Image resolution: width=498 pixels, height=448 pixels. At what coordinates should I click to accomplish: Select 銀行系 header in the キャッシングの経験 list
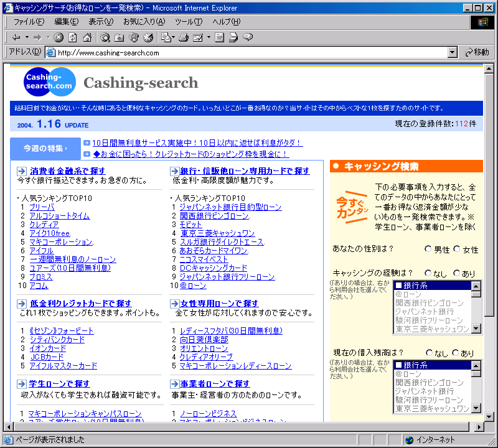pos(433,286)
